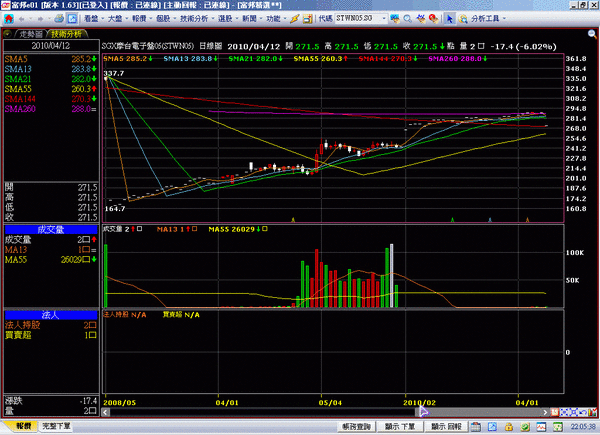Click SMA21 row in left panel
The width and height of the screenshot is (600, 435).
[x=51, y=79]
